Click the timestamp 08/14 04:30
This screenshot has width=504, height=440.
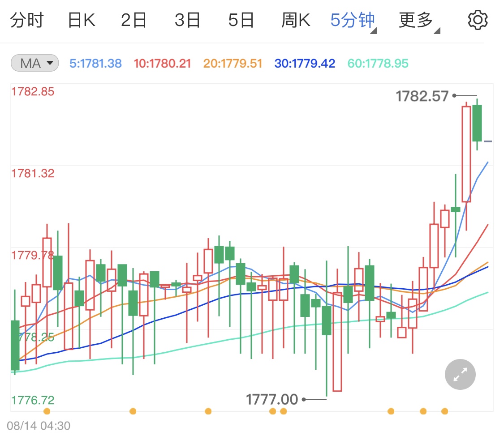click(x=39, y=426)
